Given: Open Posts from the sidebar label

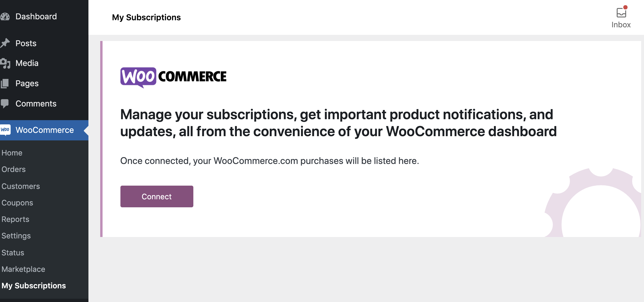Looking at the screenshot, I should pos(26,43).
